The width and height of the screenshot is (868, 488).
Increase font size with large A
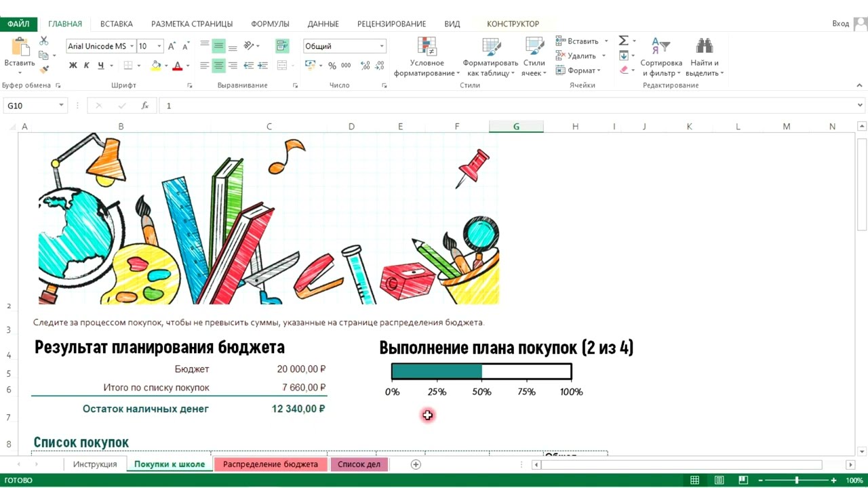tap(172, 46)
